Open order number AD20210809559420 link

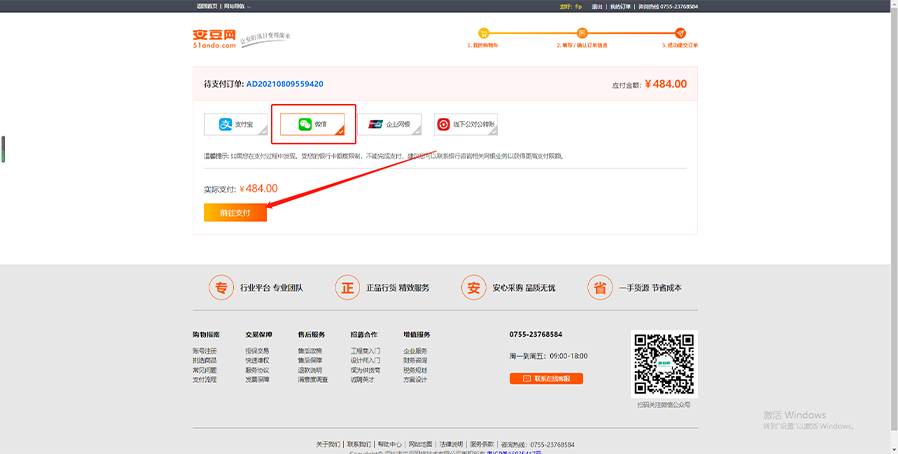pyautogui.click(x=285, y=84)
